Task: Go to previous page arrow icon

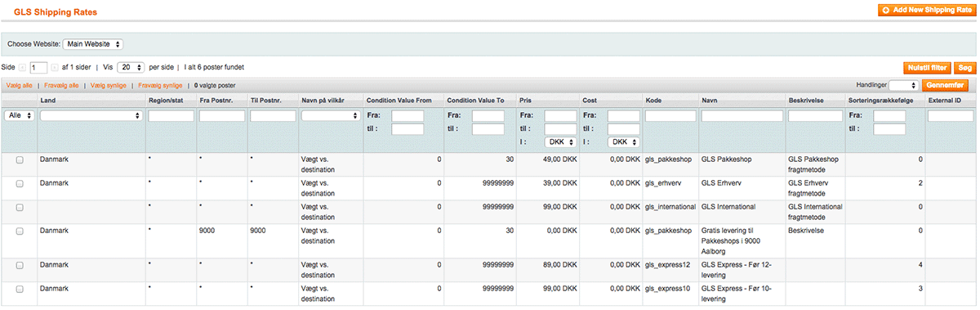Action: click(23, 67)
